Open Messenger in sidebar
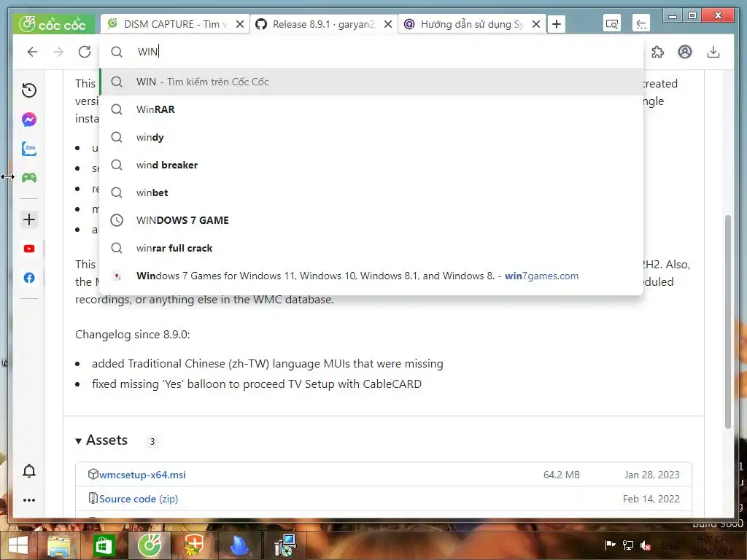The image size is (747, 560). [x=29, y=120]
